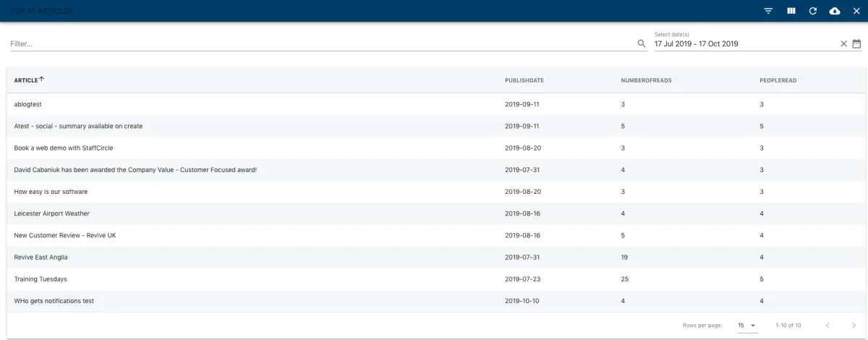Screen dimensions: 868x340
Task: Click reads value 25 for Training Tuesdays
Action: (x=625, y=279)
